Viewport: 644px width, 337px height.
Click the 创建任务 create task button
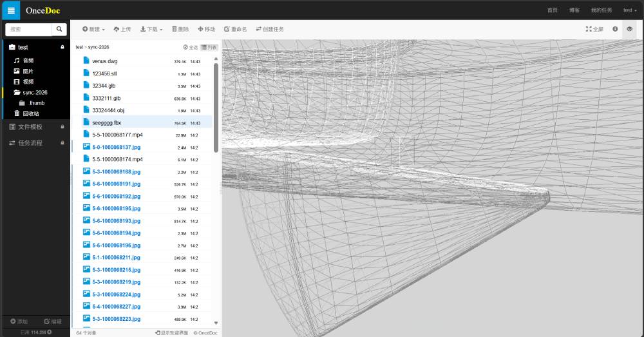(270, 29)
